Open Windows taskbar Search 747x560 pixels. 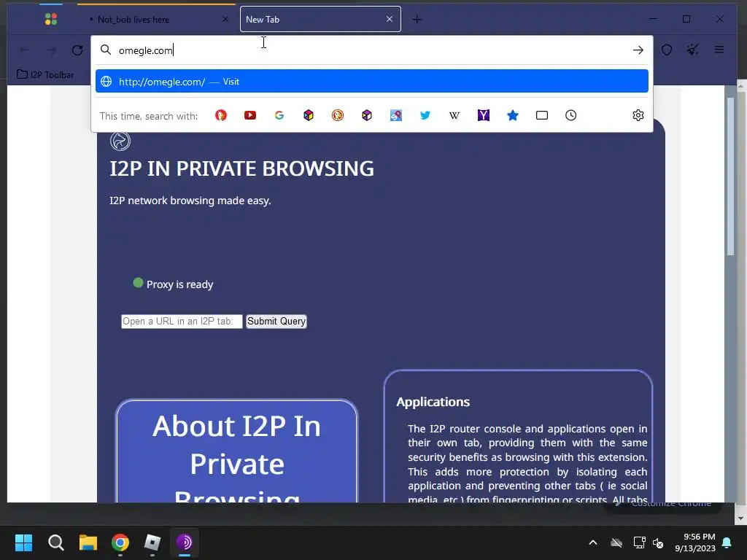point(55,542)
